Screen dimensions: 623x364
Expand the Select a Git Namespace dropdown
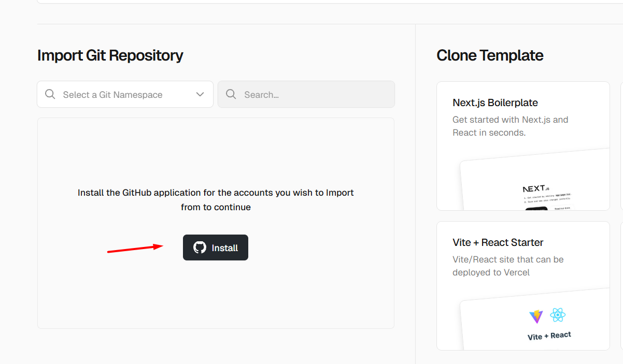coord(124,94)
